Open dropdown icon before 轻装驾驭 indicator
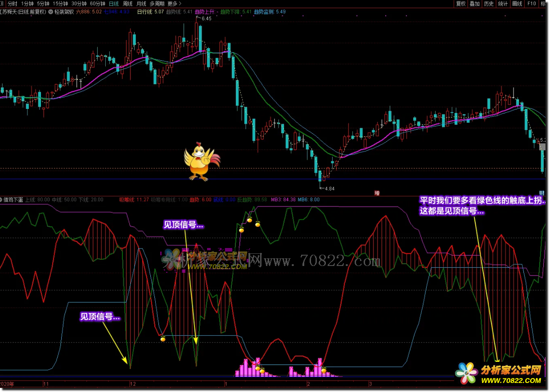Viewport: 550px width, 392px height. pyautogui.click(x=50, y=12)
